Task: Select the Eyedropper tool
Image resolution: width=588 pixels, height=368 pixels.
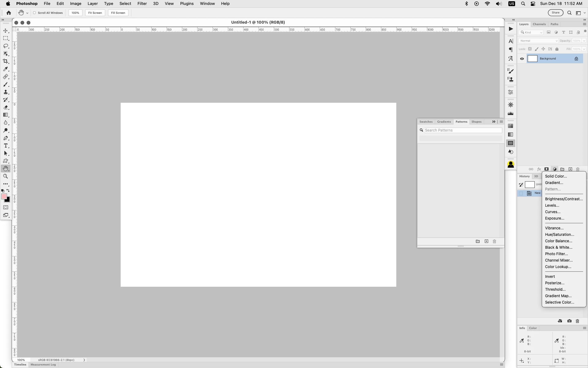Action: coord(6,69)
